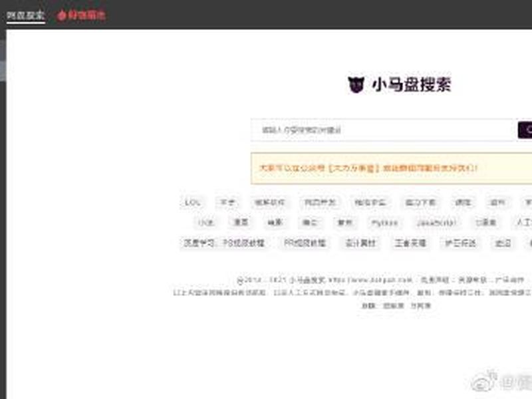Select the PR视频教程 keyword tag

tap(305, 243)
